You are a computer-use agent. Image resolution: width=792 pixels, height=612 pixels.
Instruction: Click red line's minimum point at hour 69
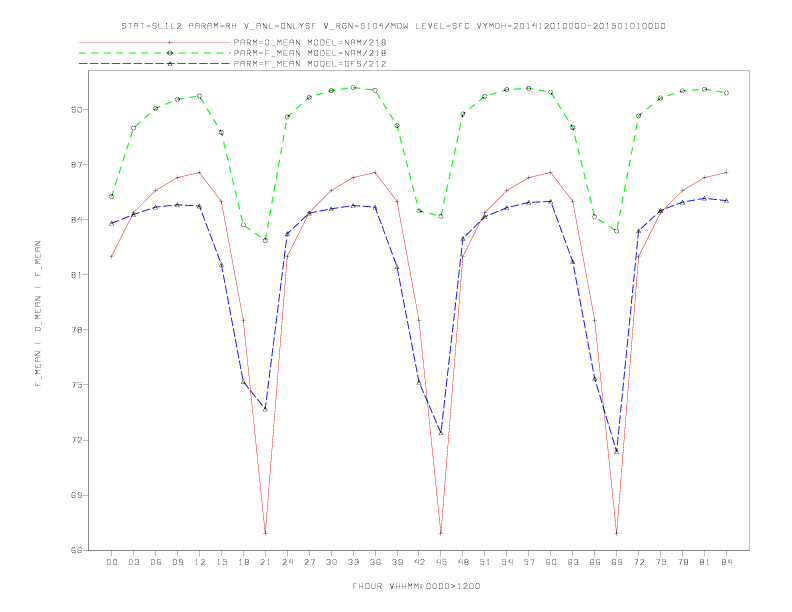coord(617,533)
